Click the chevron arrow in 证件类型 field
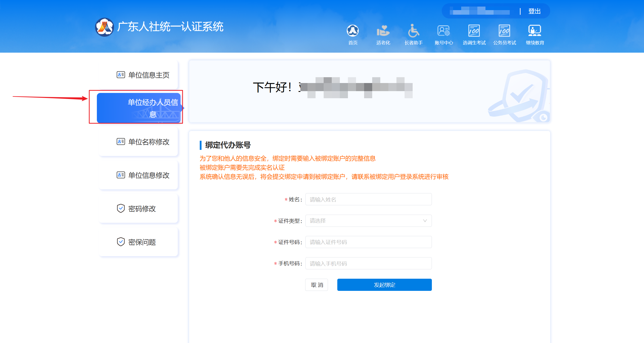This screenshot has height=343, width=644. pos(425,221)
